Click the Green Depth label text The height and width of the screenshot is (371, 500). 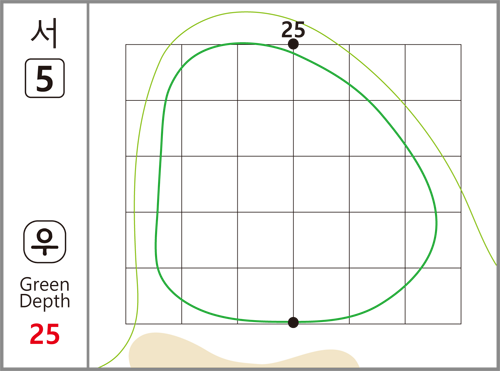tap(45, 293)
